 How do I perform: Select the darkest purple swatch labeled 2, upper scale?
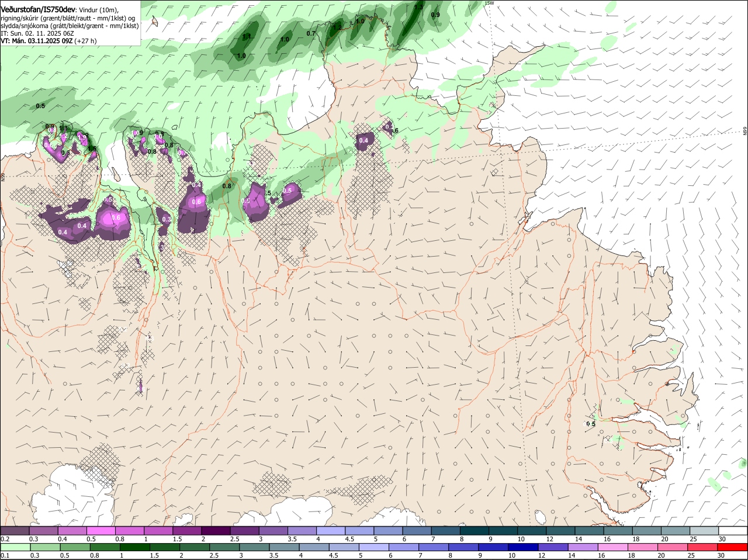coord(216,531)
